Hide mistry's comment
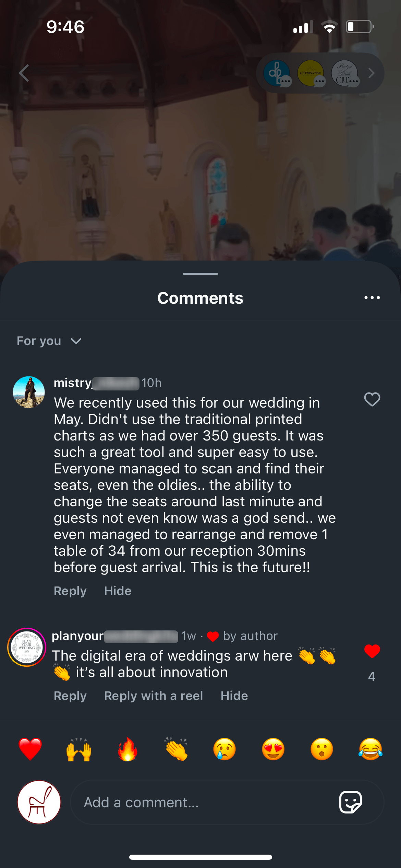 click(118, 591)
